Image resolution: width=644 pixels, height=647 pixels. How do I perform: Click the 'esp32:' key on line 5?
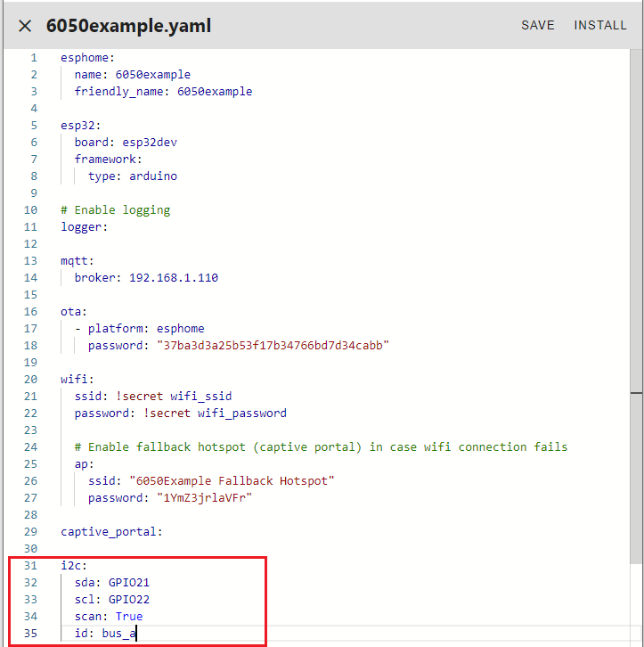[x=81, y=125]
